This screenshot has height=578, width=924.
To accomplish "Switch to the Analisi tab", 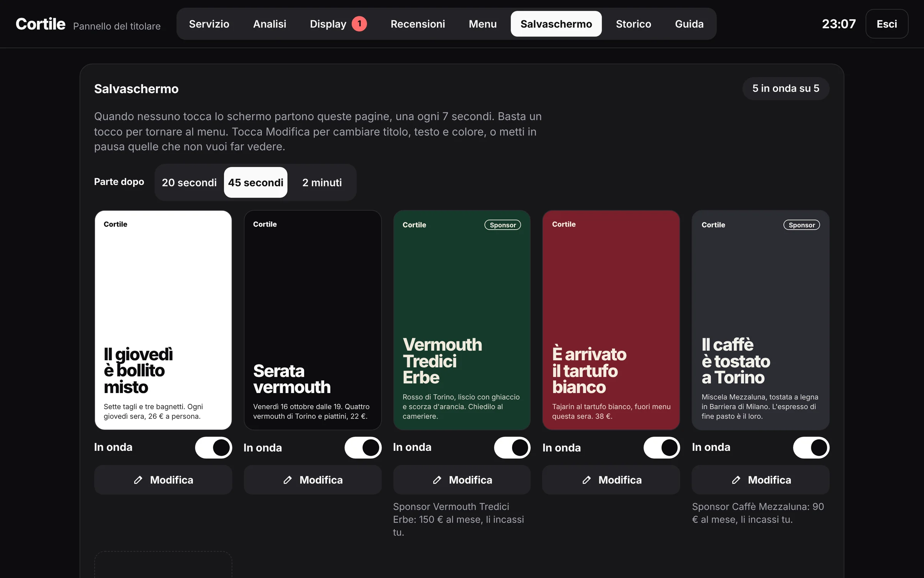I will pyautogui.click(x=269, y=24).
